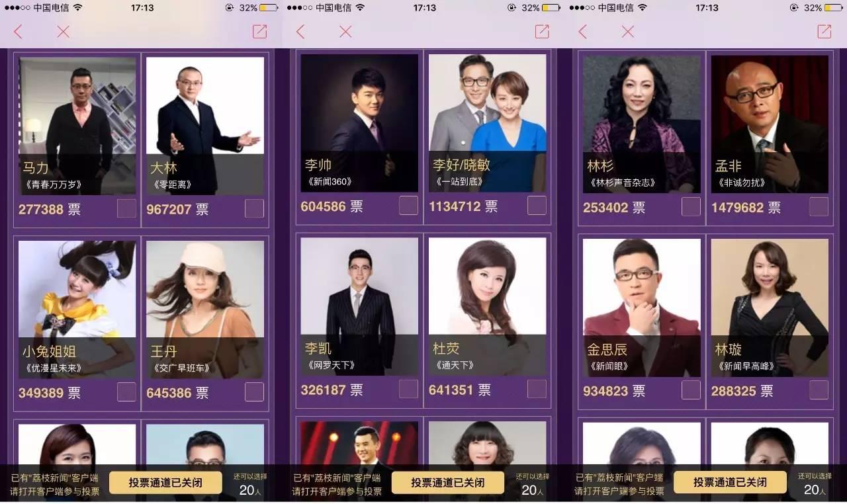The image size is (847, 504).
Task: Open 大林's photo card
Action: coord(205,126)
